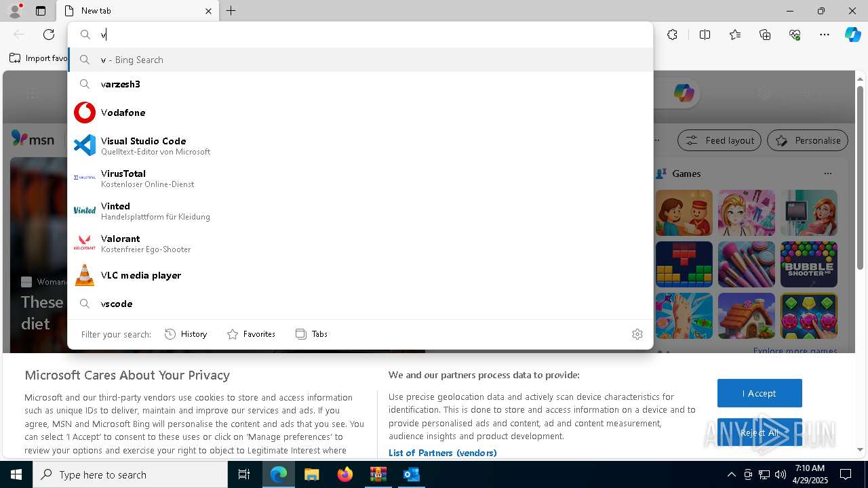Open the Favorites star toolbar icon

[x=735, y=35]
